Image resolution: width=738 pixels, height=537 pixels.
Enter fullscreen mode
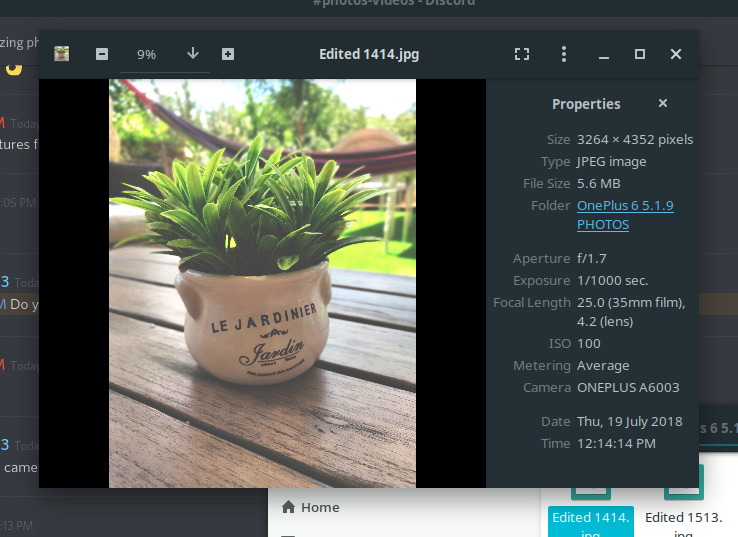pyautogui.click(x=522, y=54)
